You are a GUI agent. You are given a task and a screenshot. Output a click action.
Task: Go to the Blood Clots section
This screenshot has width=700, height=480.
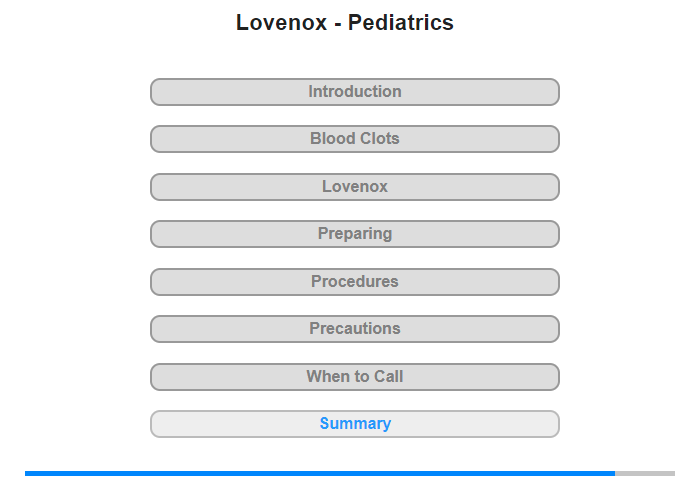point(354,139)
